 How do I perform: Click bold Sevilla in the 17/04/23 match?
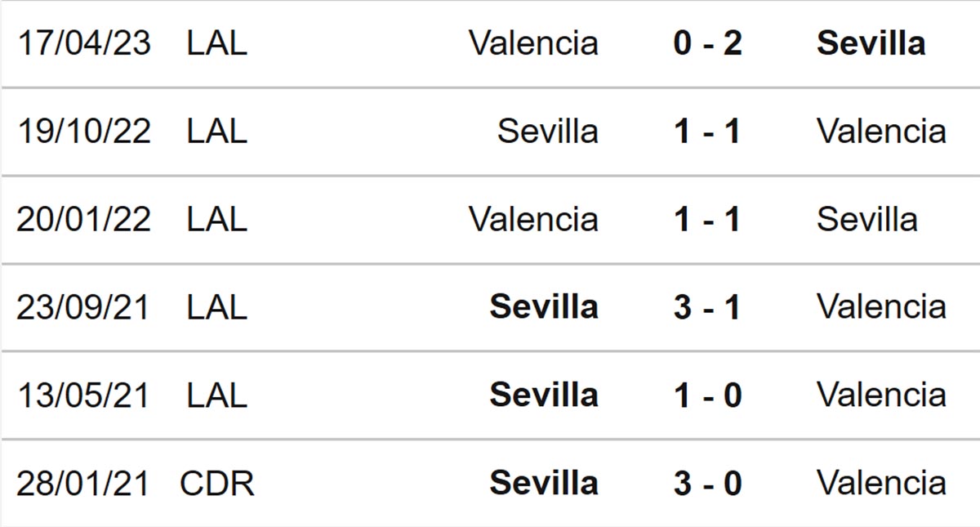tap(871, 43)
